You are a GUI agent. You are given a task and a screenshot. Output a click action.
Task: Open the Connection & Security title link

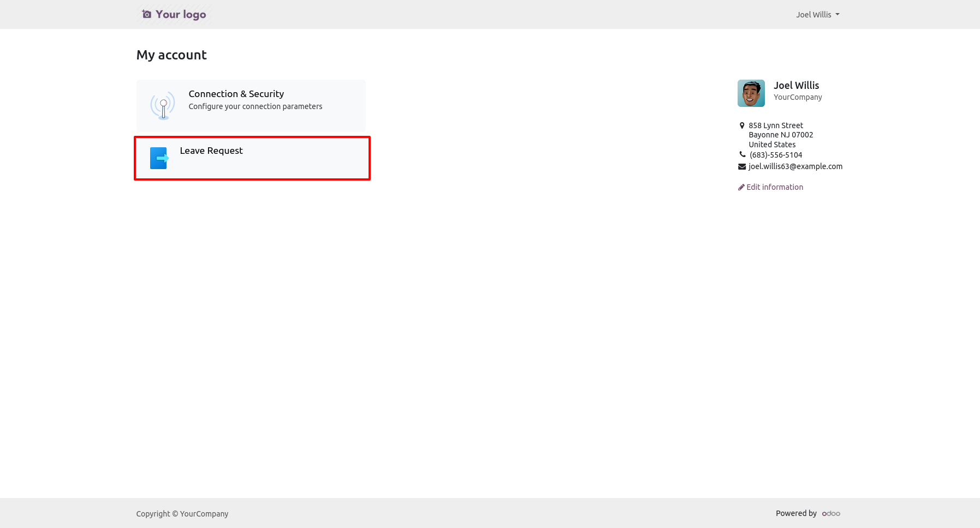tap(236, 94)
